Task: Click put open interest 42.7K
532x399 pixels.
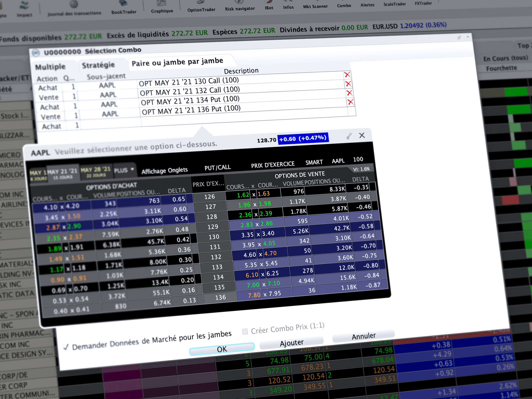Action: pyautogui.click(x=342, y=228)
